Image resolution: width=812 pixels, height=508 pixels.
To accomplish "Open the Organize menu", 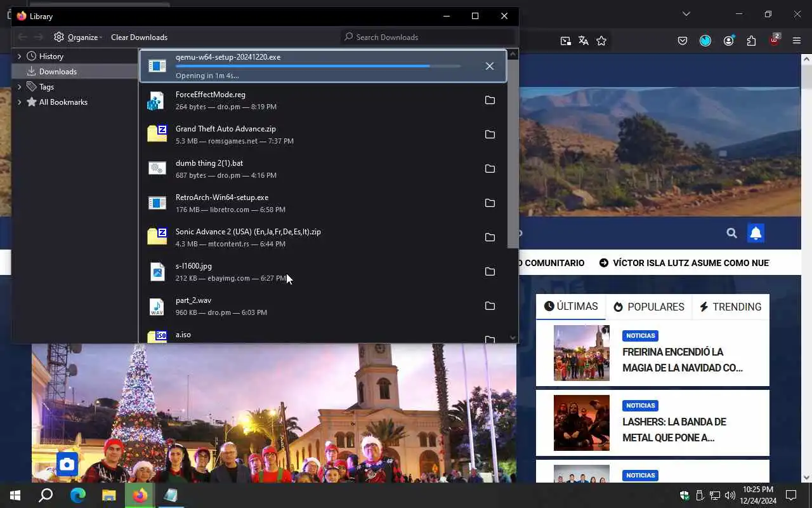I will point(78,37).
